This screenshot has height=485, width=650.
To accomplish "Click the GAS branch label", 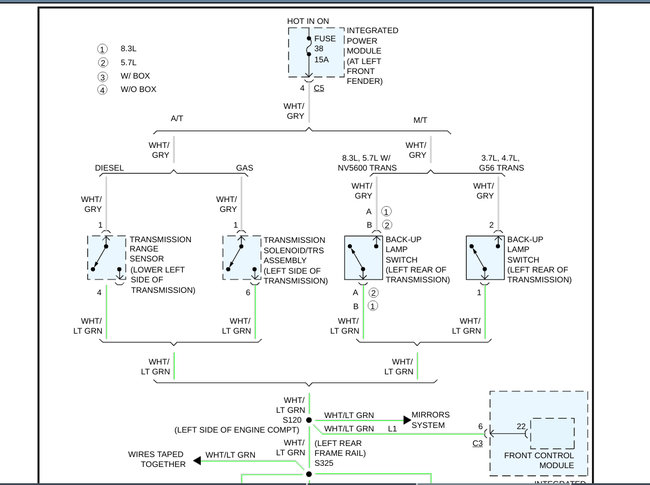I will (x=245, y=168).
